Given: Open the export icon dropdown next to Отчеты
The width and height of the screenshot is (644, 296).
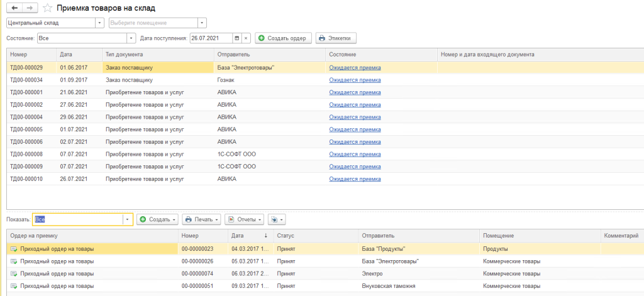Looking at the screenshot, I should 277,219.
